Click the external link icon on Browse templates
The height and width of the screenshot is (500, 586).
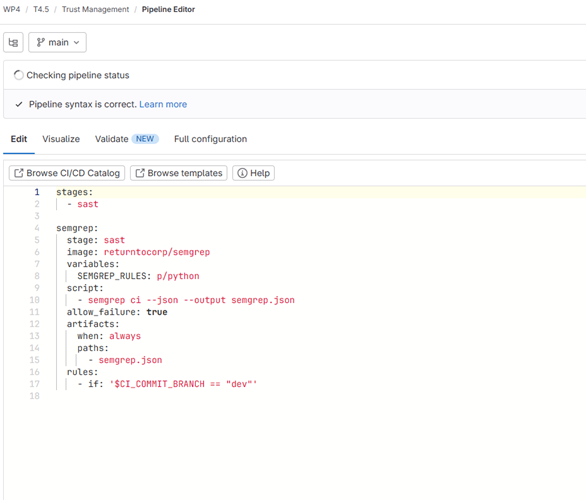[140, 173]
